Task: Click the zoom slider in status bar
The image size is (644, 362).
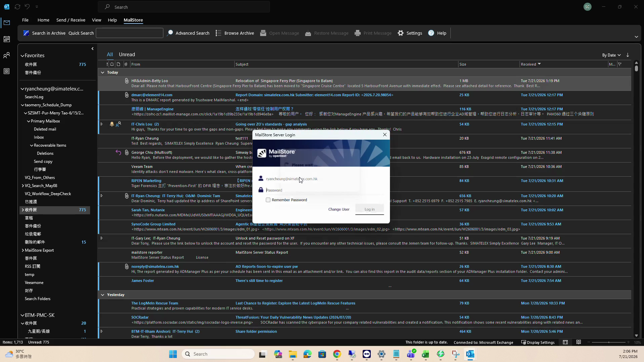Action: (x=609, y=342)
